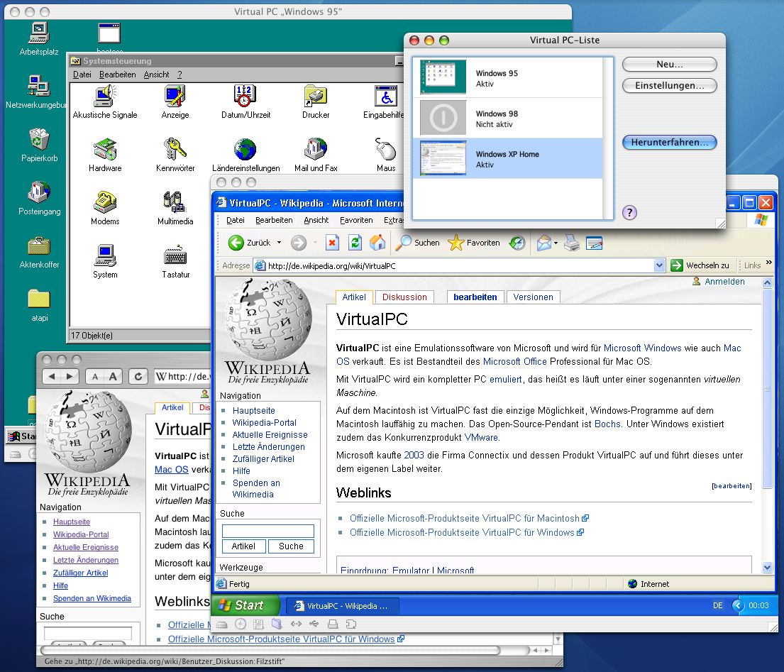Select Windows 98 in the Virtual PC list
The height and width of the screenshot is (672, 784).
(508, 119)
